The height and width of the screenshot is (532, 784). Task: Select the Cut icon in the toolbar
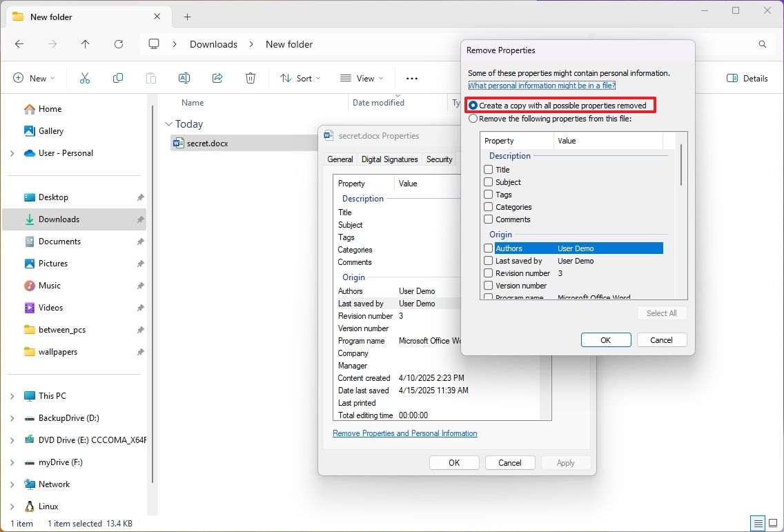pyautogui.click(x=84, y=78)
